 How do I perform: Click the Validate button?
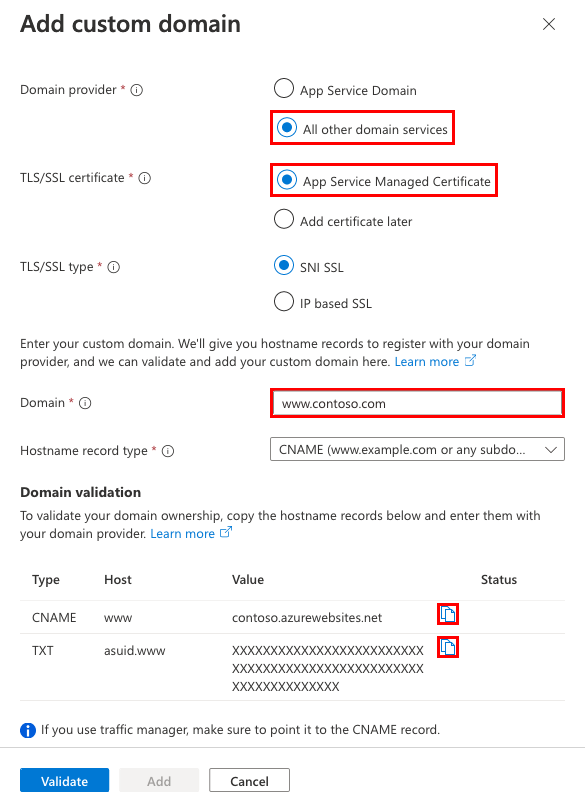[64, 780]
